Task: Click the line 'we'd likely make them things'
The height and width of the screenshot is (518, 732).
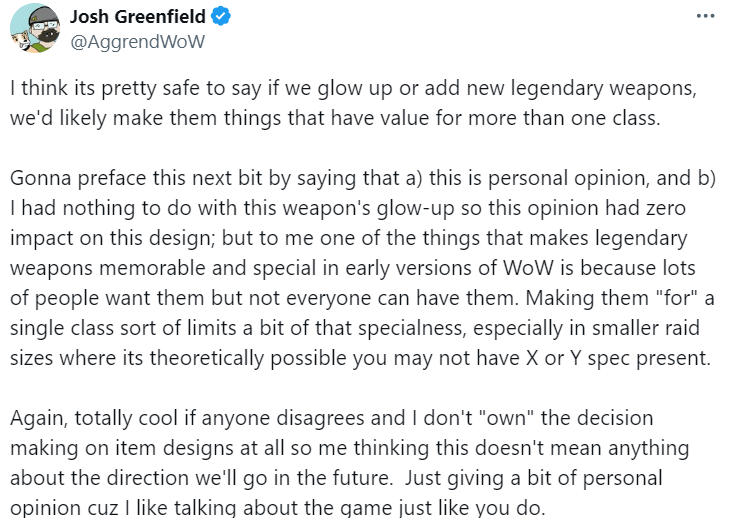Action: coord(335,118)
